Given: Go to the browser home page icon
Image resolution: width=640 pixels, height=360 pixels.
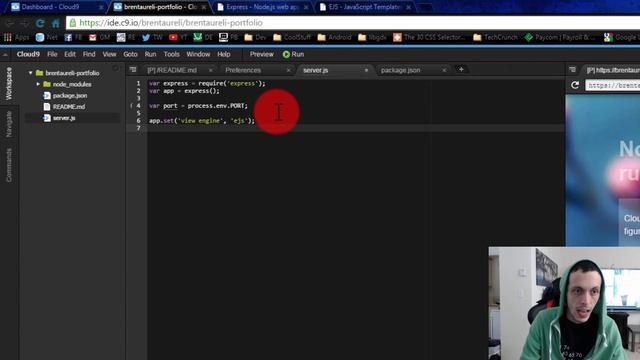Looking at the screenshot, I should pyautogui.click(x=56, y=23).
